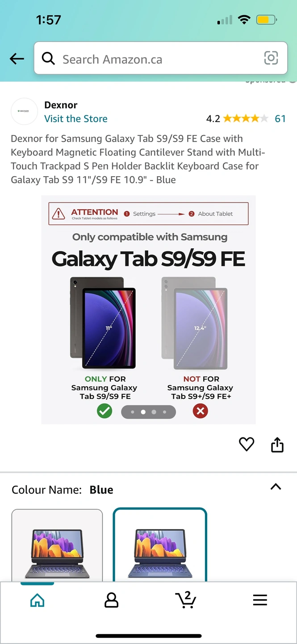Tap the Dexnor brand logo circle

click(24, 111)
